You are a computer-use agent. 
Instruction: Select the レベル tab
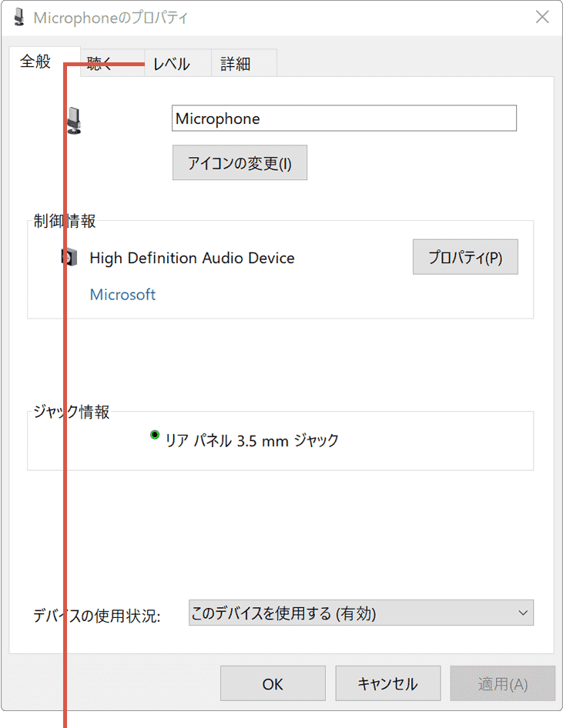(x=171, y=65)
